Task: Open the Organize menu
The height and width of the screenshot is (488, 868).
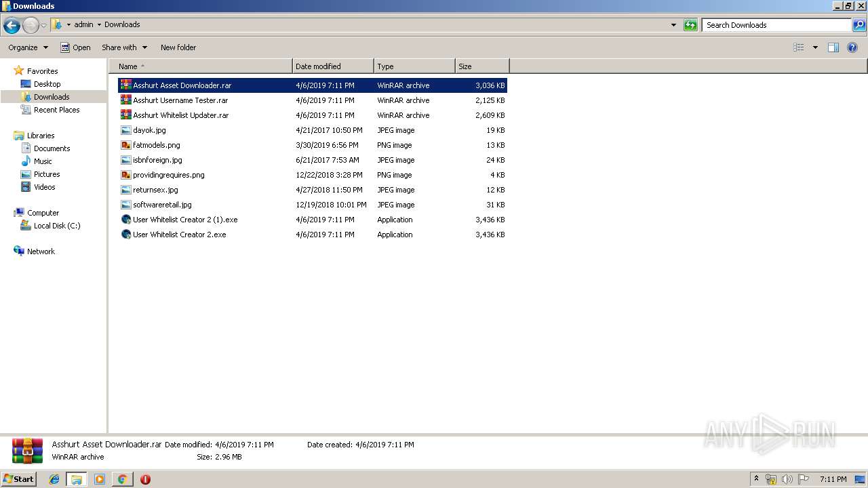Action: pyautogui.click(x=28, y=47)
